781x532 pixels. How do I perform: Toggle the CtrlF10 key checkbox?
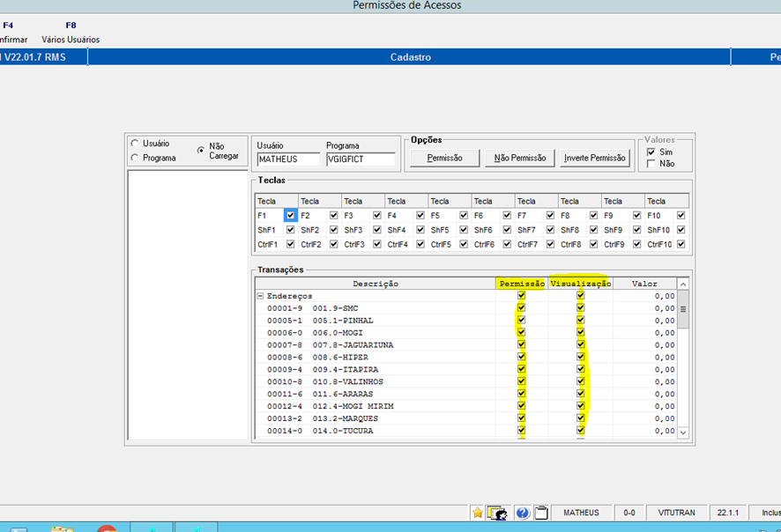[x=681, y=244]
